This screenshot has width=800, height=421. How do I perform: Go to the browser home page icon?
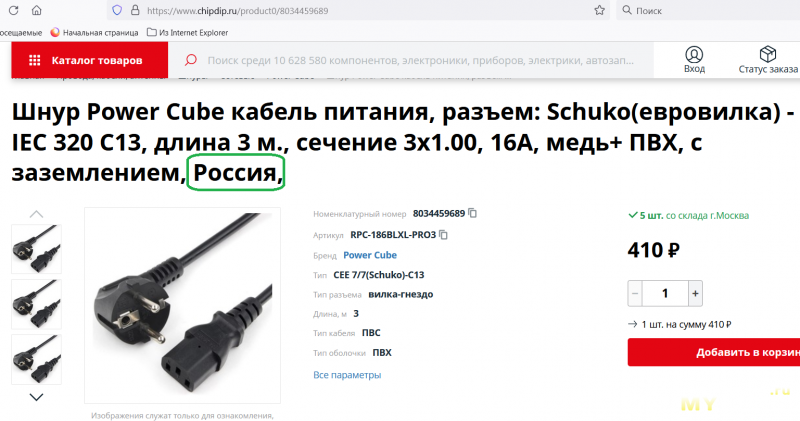pyautogui.click(x=37, y=10)
